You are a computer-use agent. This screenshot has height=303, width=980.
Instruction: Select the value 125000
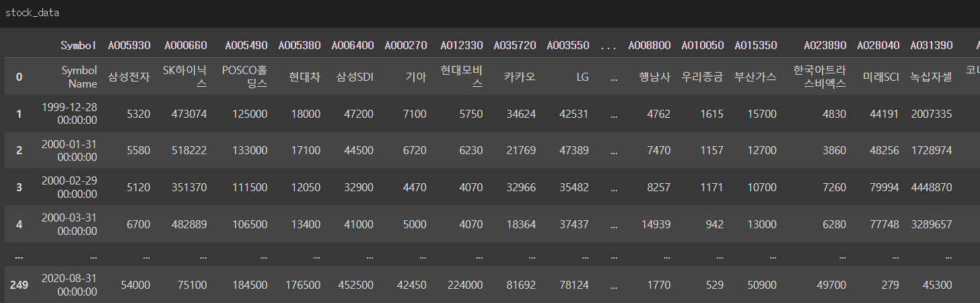pyautogui.click(x=250, y=114)
